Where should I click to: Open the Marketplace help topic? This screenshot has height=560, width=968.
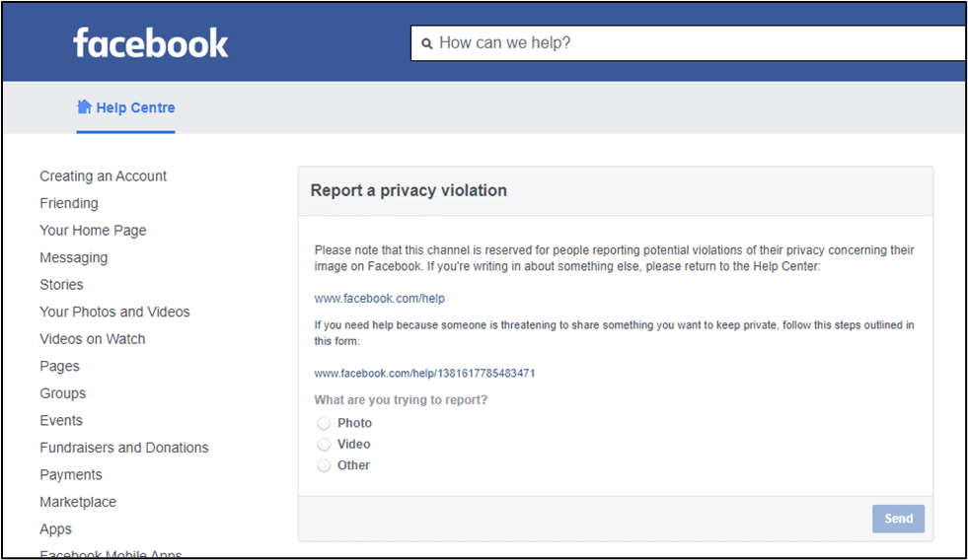[x=78, y=502]
